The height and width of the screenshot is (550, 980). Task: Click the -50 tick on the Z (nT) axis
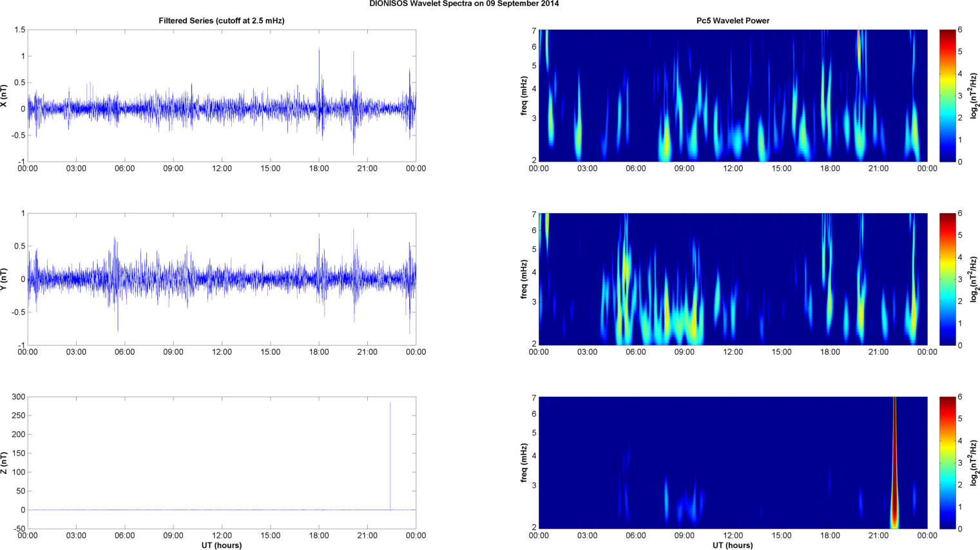coord(18,529)
